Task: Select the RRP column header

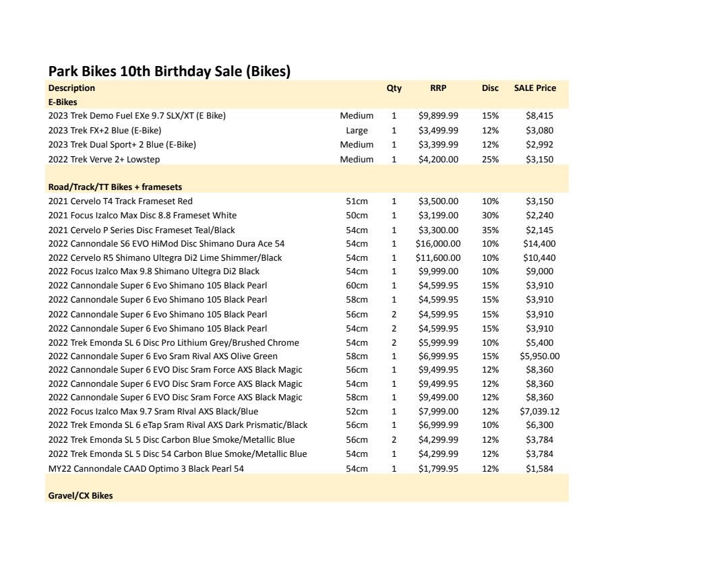Action: [438, 88]
